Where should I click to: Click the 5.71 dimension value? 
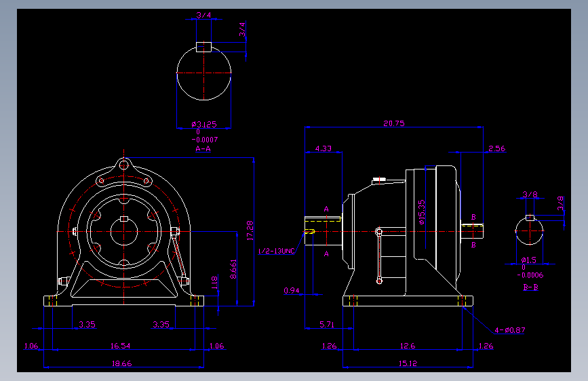(x=327, y=324)
